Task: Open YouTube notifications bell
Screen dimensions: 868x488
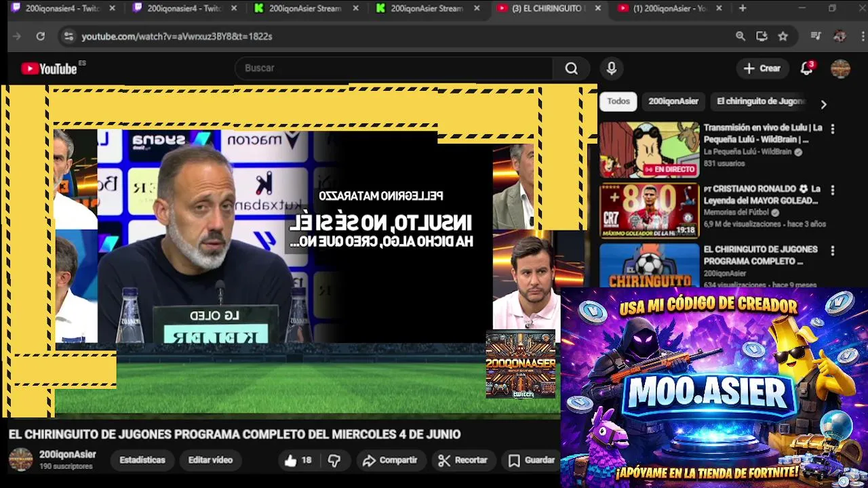Action: (806, 68)
